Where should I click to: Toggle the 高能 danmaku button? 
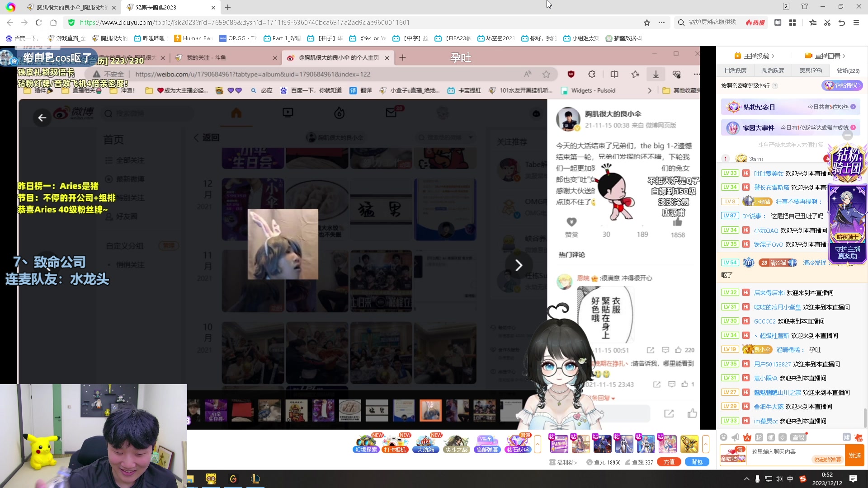[798, 437]
